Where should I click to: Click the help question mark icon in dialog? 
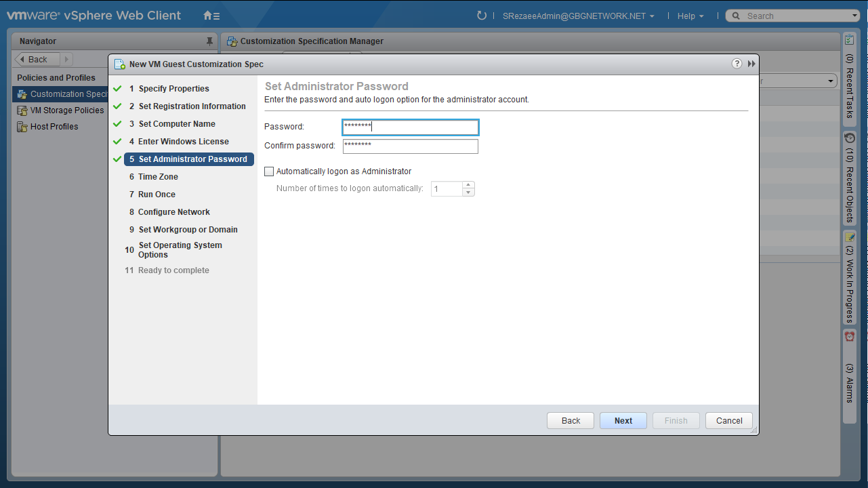737,64
